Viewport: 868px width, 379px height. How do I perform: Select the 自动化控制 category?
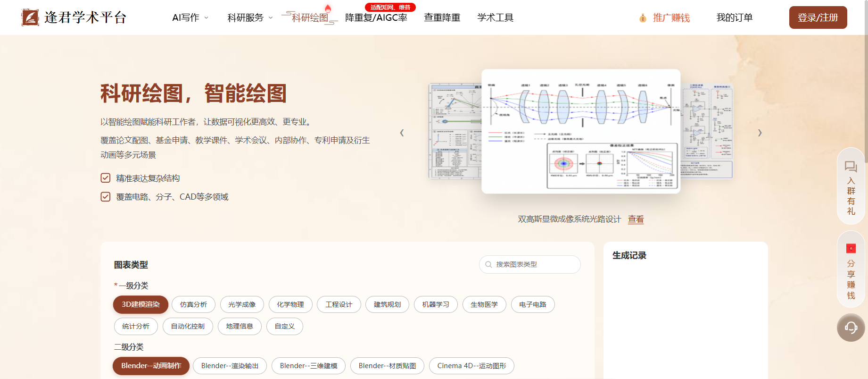[188, 326]
